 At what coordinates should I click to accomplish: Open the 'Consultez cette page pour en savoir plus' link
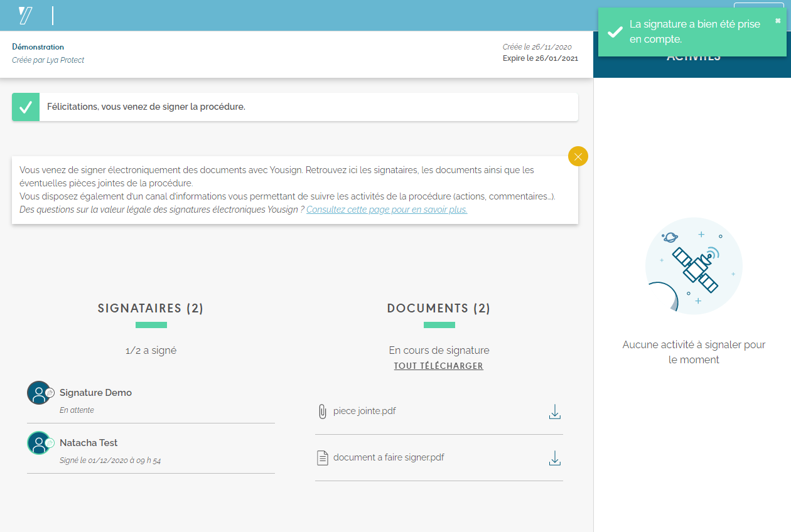[387, 210]
